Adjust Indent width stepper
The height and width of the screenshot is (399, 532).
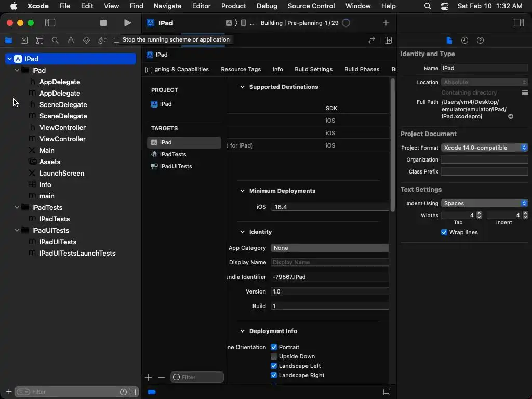(x=525, y=215)
